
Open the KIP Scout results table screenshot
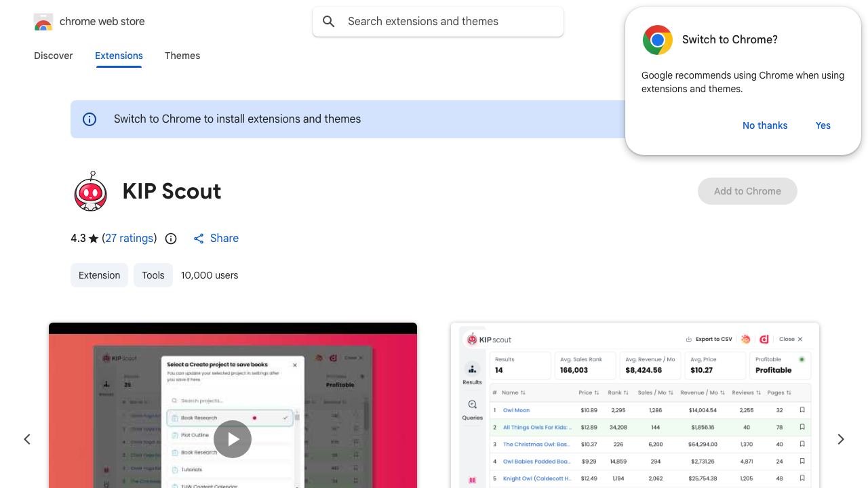(x=635, y=405)
